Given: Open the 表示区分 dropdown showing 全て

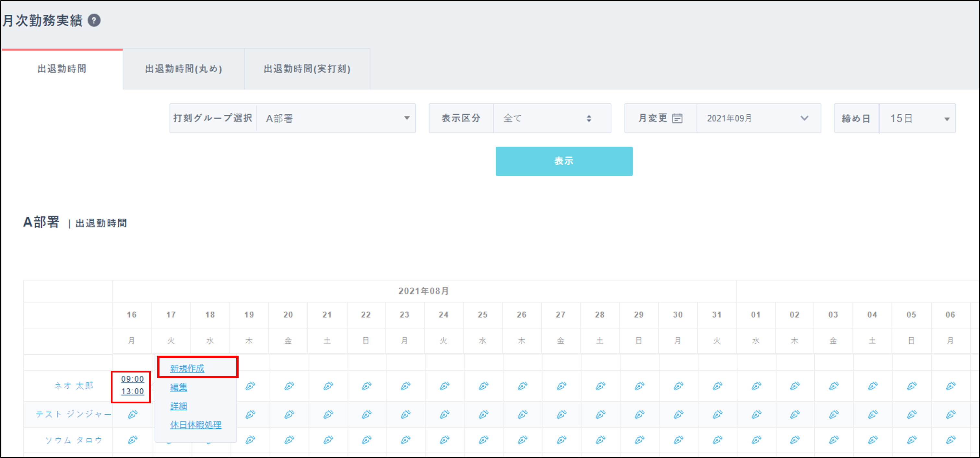Looking at the screenshot, I should (x=552, y=118).
